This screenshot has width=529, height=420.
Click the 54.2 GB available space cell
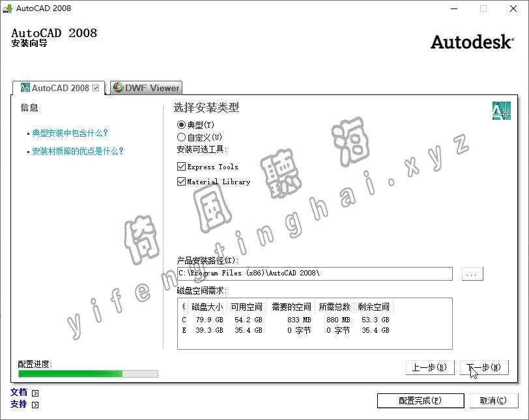[248, 320]
